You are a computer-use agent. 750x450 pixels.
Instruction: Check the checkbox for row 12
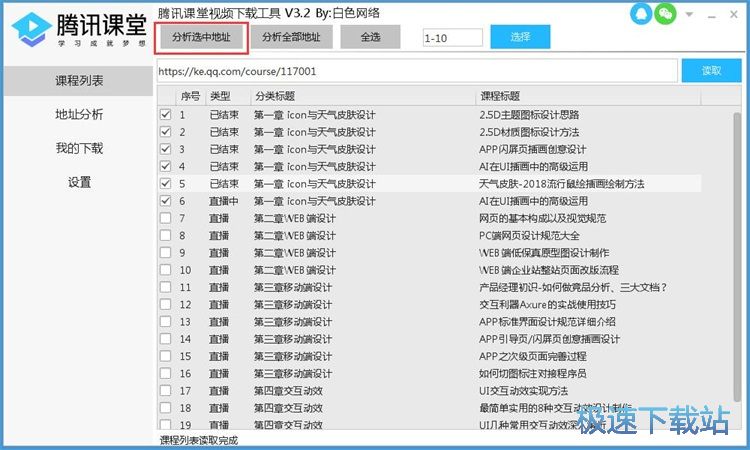click(165, 304)
